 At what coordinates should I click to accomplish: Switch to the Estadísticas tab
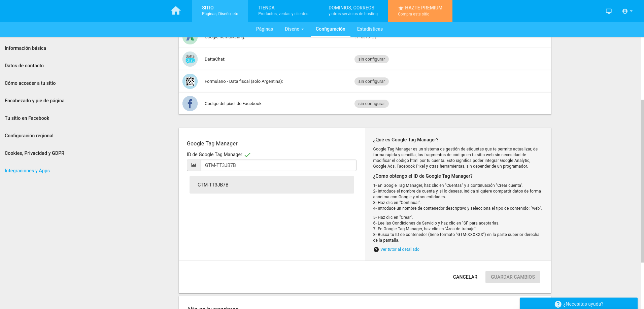[x=370, y=29]
